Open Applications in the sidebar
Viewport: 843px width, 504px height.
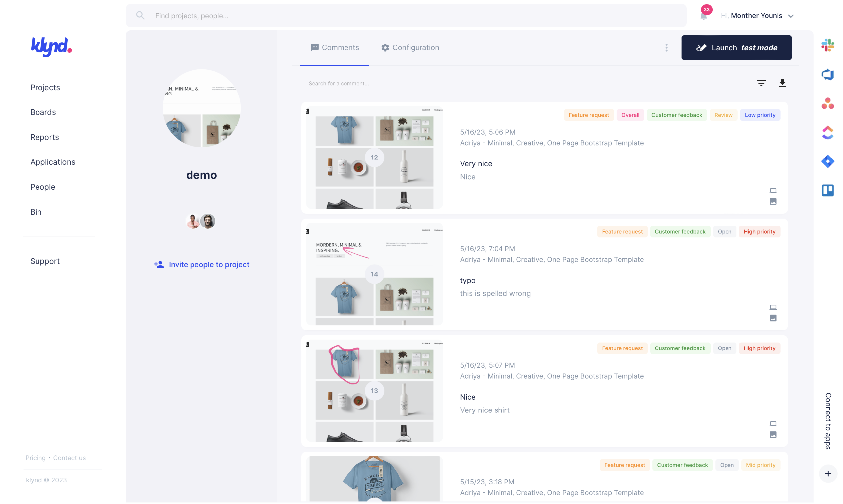point(53,162)
